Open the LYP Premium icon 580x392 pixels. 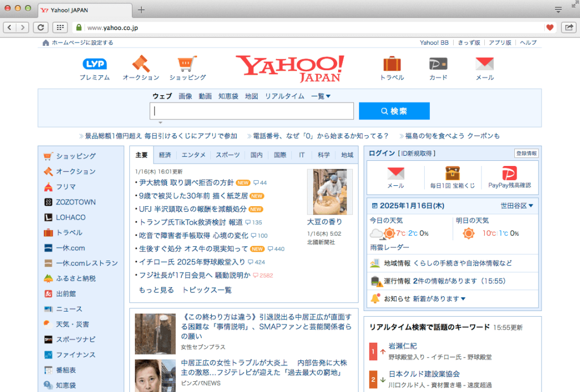point(95,64)
